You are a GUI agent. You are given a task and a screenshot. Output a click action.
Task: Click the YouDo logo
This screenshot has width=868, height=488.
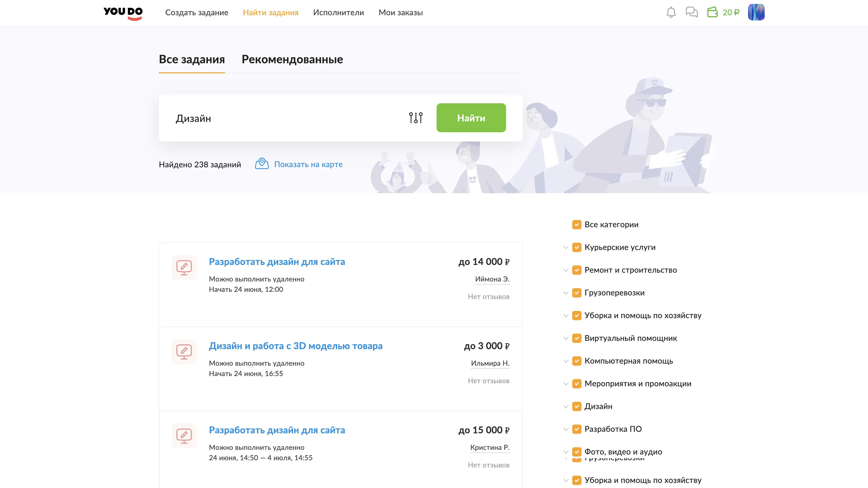[x=123, y=13]
